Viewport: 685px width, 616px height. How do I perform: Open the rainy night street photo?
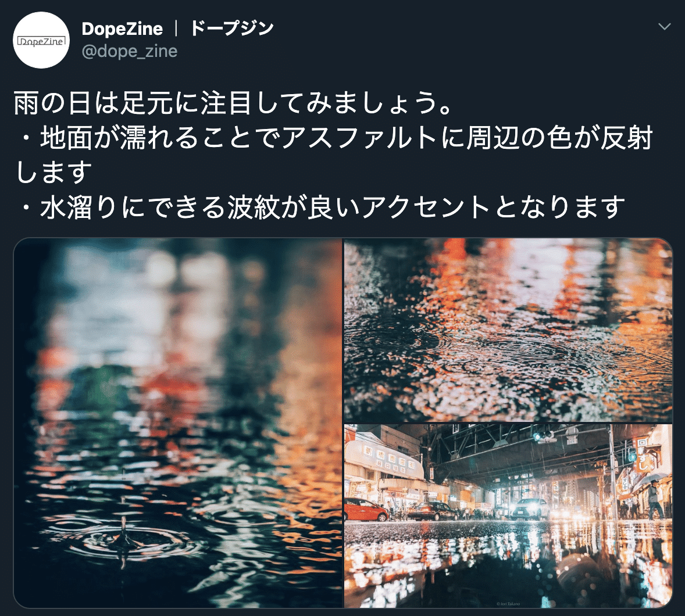click(508, 515)
